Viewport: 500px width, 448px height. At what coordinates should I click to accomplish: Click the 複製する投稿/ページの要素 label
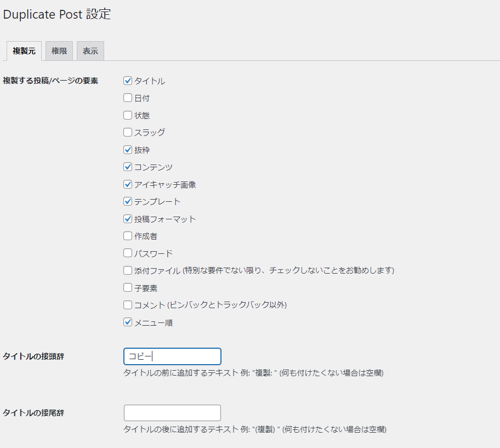tap(50, 81)
